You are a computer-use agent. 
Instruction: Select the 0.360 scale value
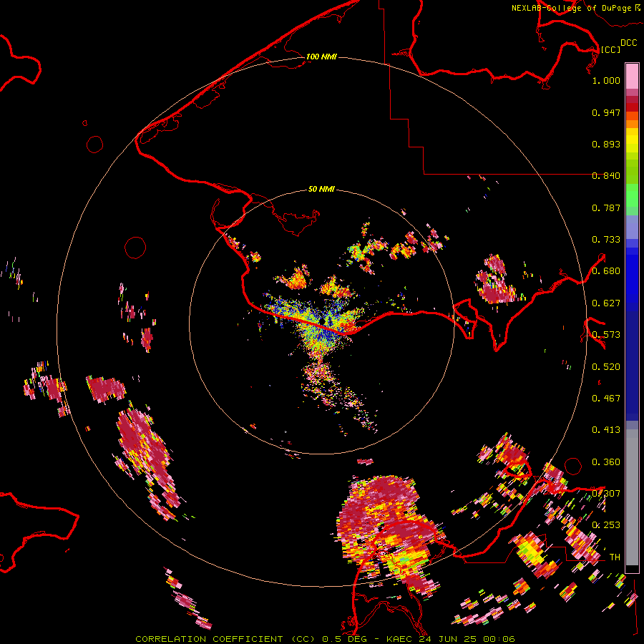[606, 462]
